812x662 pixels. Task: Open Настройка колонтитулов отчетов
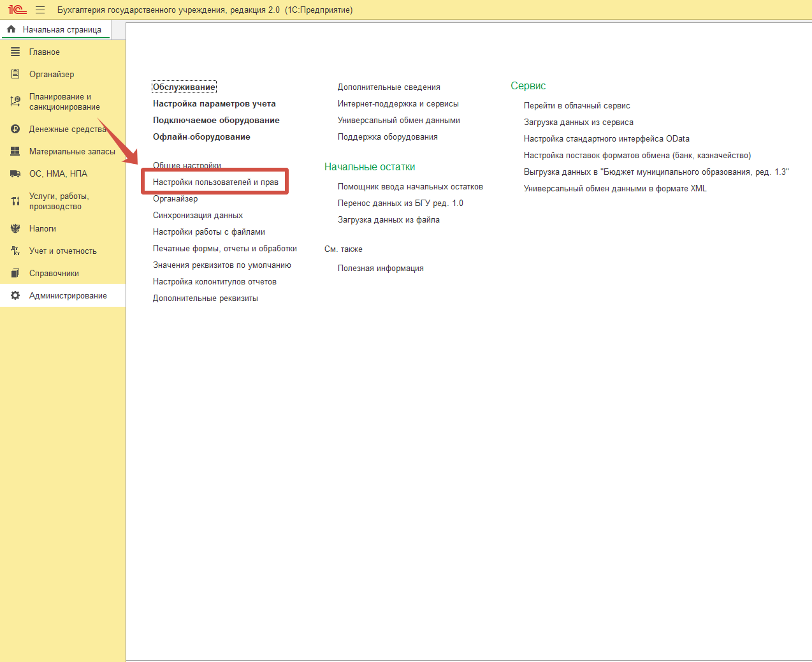tap(215, 281)
